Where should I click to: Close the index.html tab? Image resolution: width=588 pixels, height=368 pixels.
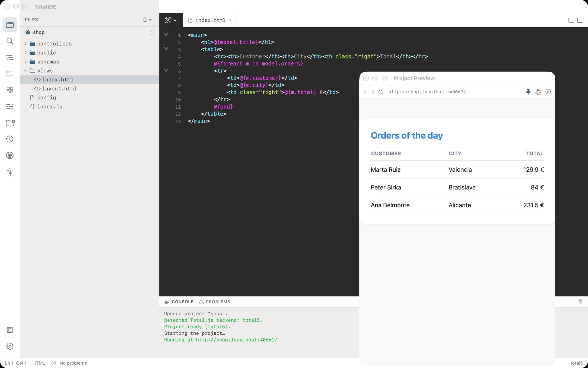pyautogui.click(x=230, y=20)
